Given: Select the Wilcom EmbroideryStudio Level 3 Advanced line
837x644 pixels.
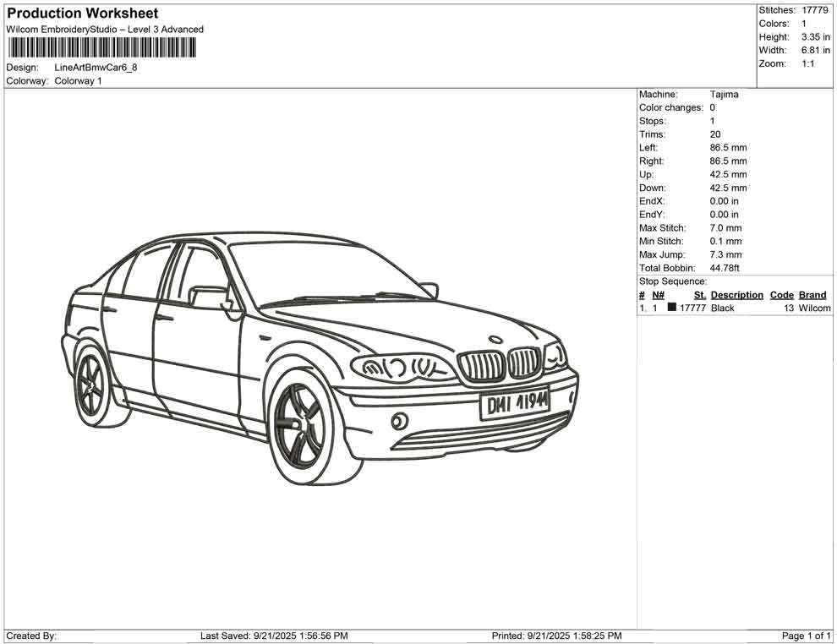Looking at the screenshot, I should pos(105,30).
